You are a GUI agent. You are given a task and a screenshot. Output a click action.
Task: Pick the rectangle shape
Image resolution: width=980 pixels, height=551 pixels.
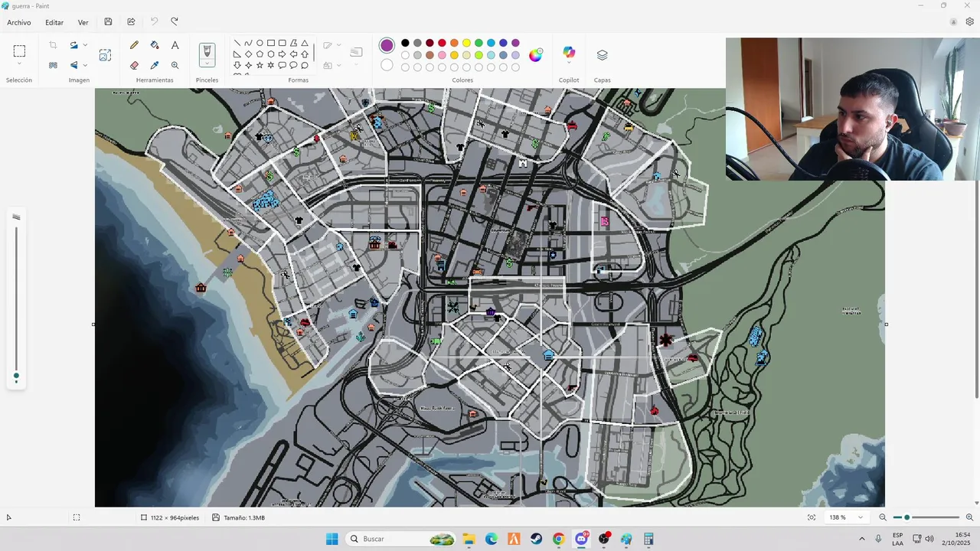pos(271,44)
